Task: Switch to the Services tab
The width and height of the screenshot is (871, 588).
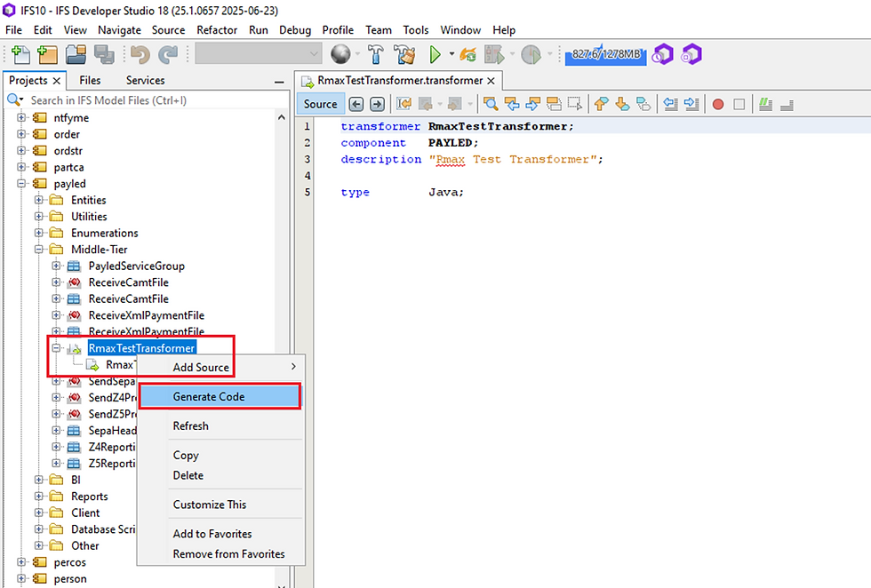Action: coord(145,81)
